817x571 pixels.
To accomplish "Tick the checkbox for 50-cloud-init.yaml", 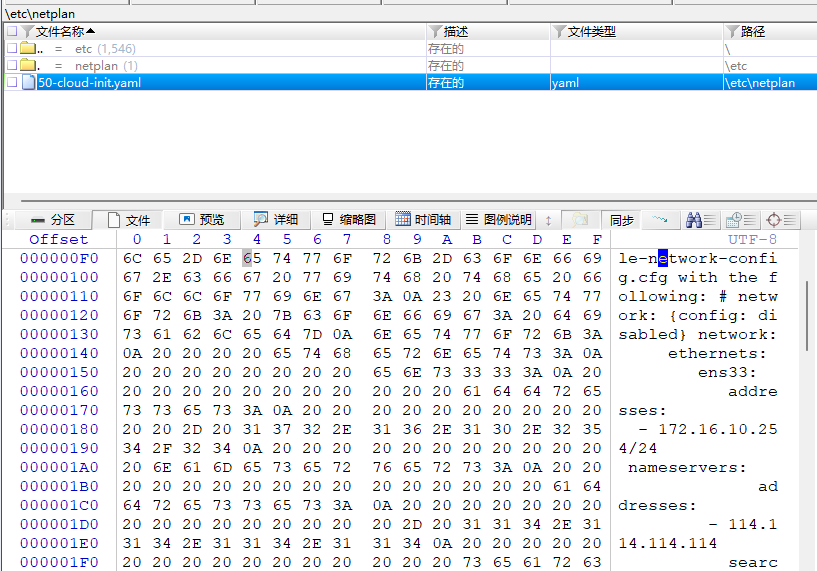I will [x=12, y=82].
